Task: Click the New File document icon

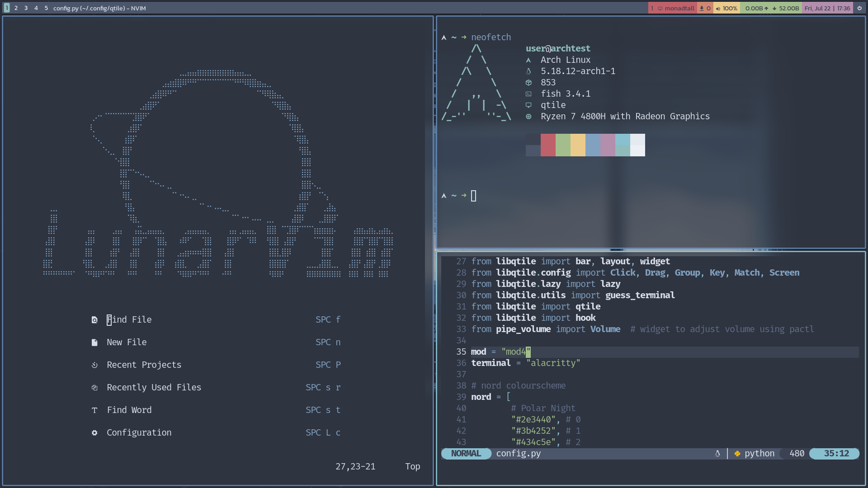Action: pos(94,343)
